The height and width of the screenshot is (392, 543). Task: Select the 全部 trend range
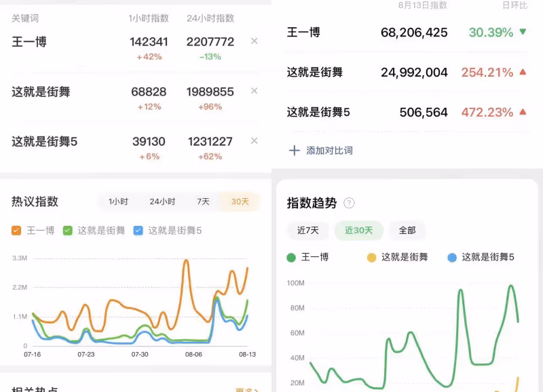click(x=407, y=231)
